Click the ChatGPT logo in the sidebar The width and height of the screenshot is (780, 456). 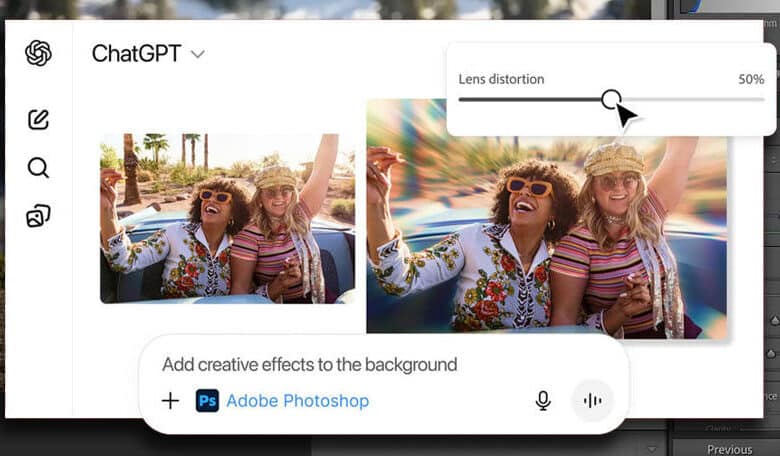pos(38,53)
